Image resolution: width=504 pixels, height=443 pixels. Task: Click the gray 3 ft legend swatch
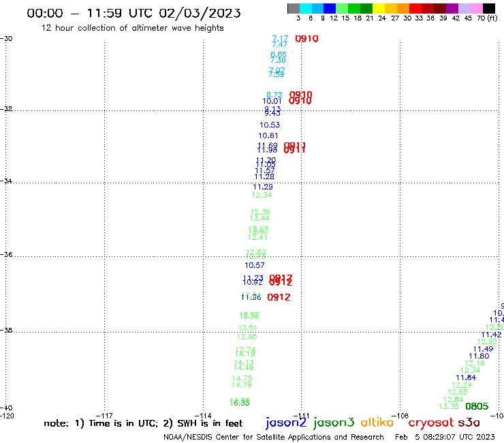coord(294,8)
